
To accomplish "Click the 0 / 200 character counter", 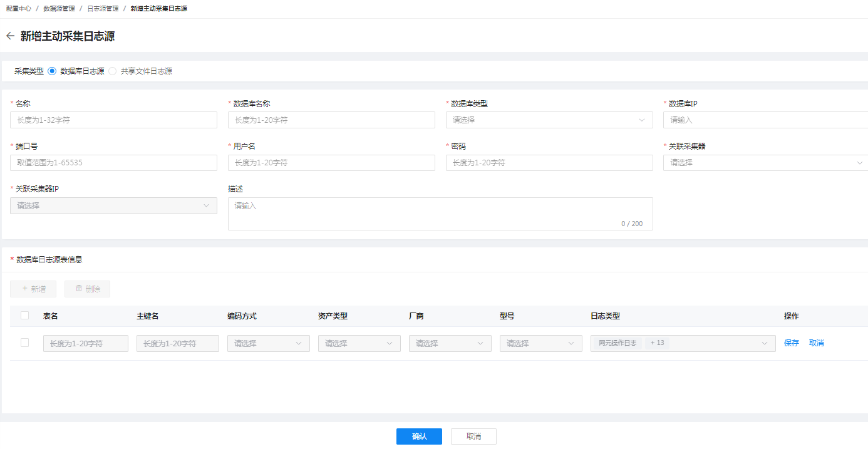I will pyautogui.click(x=632, y=224).
